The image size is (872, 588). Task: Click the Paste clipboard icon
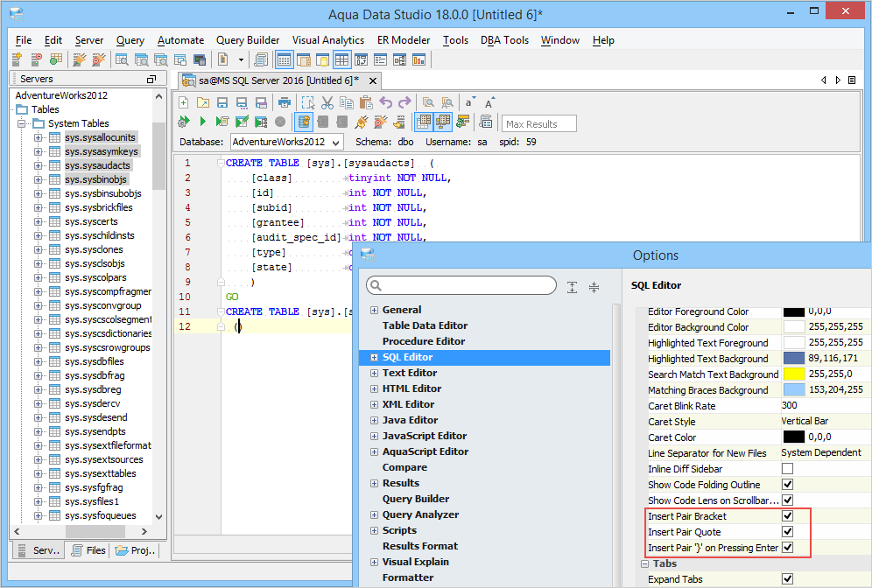pyautogui.click(x=366, y=102)
